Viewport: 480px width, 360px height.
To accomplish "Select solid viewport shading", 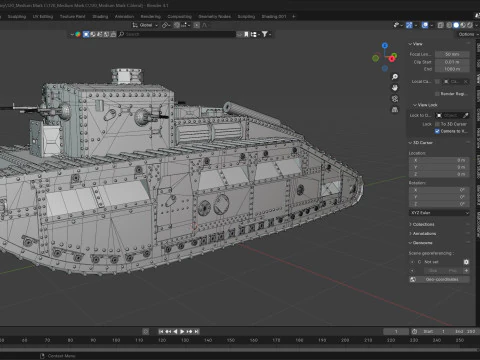I will [456, 25].
